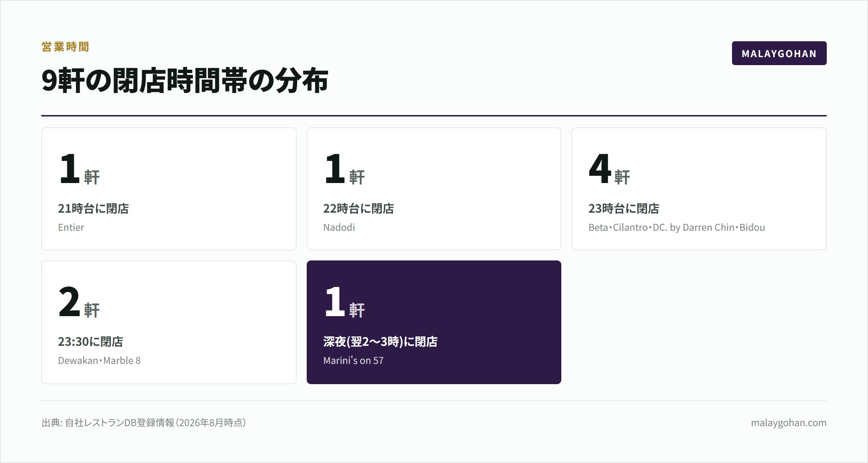Select the 23:30に閉店 card heading
Image resolution: width=868 pixels, height=463 pixels.
(x=90, y=341)
